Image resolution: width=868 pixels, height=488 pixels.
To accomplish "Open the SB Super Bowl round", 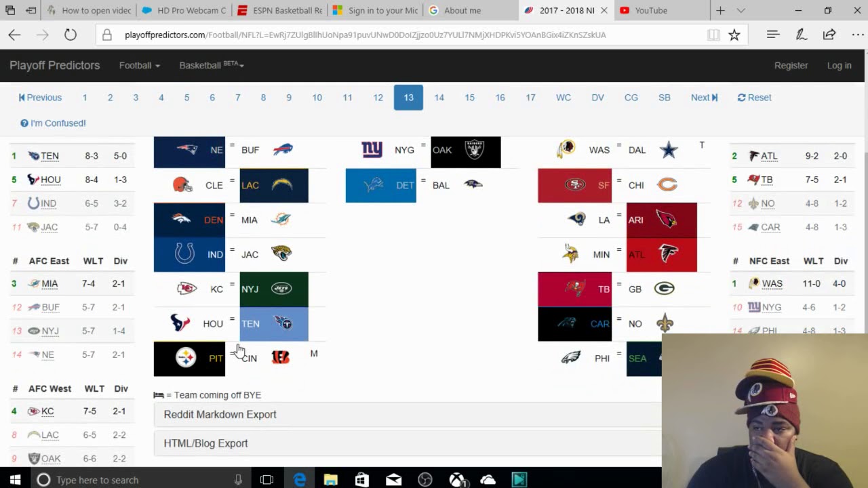I will point(665,98).
